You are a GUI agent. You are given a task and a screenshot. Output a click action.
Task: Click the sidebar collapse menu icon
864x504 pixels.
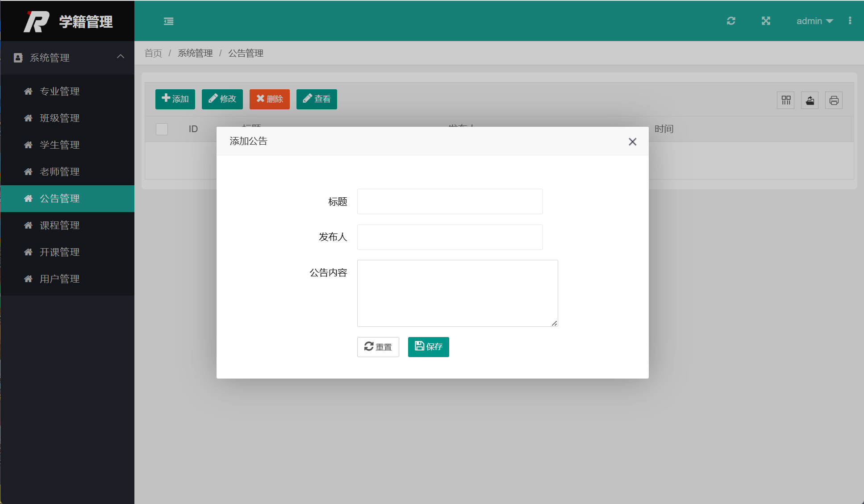[x=168, y=21]
